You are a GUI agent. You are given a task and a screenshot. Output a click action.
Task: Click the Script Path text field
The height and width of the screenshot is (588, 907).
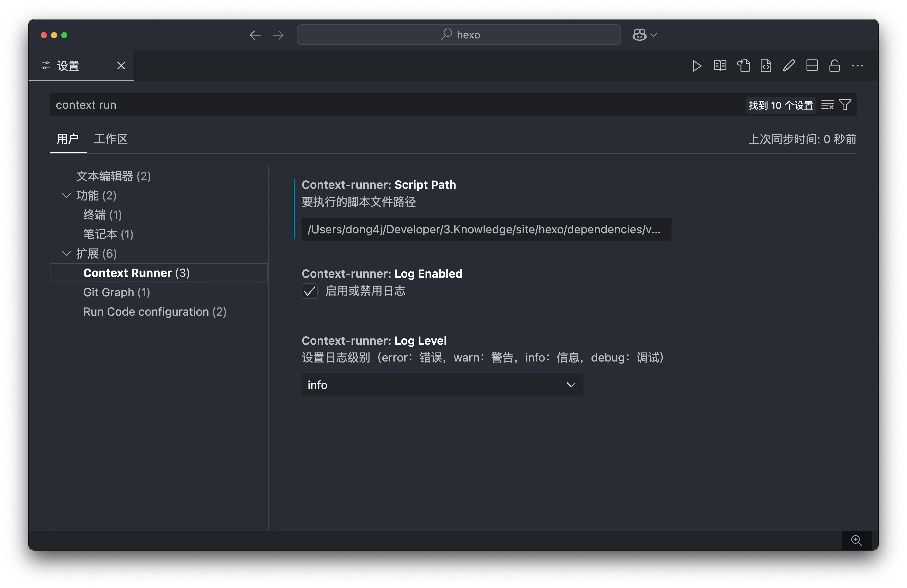[486, 229]
